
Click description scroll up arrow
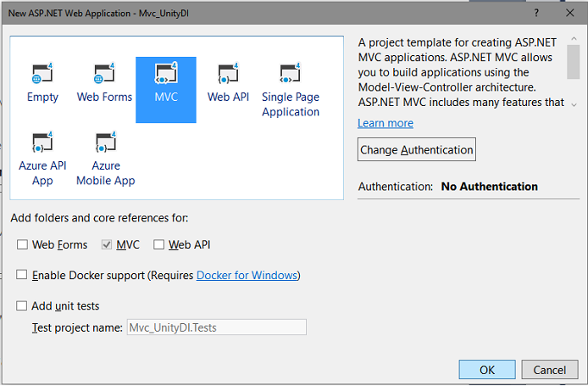(x=574, y=39)
